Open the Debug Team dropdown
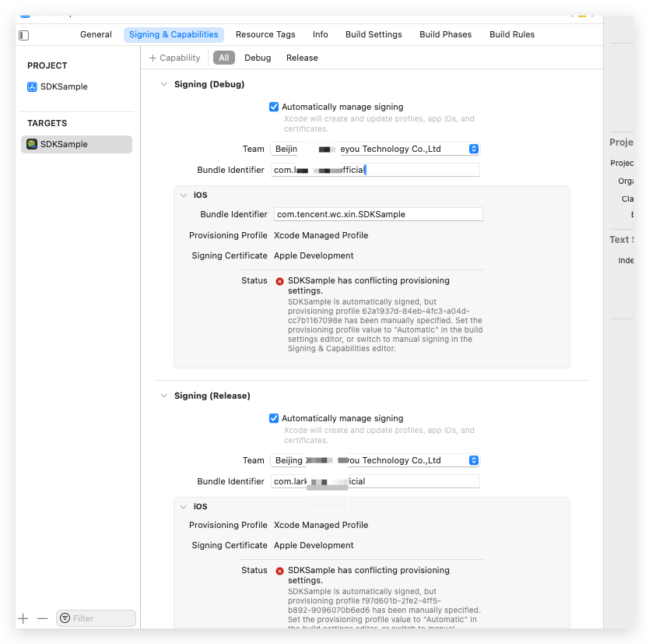Viewport: 649px width, 644px height. pos(375,149)
